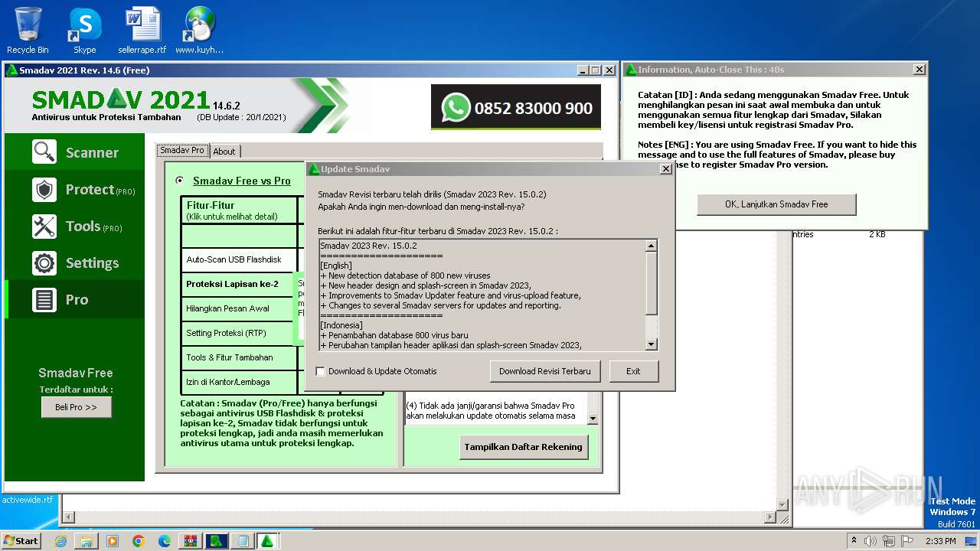Open the Scanner section in the Smadav sidebar

pos(75,152)
